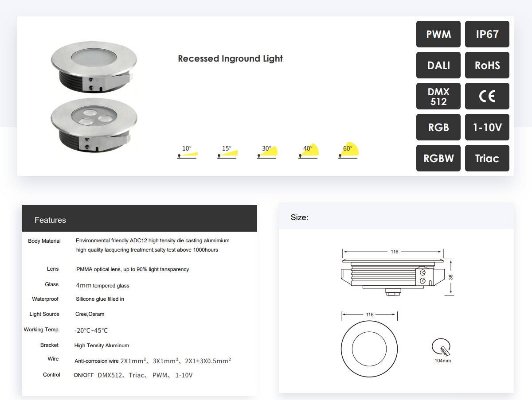532x400 pixels.
Task: Select the CE mark badge
Action: click(487, 96)
